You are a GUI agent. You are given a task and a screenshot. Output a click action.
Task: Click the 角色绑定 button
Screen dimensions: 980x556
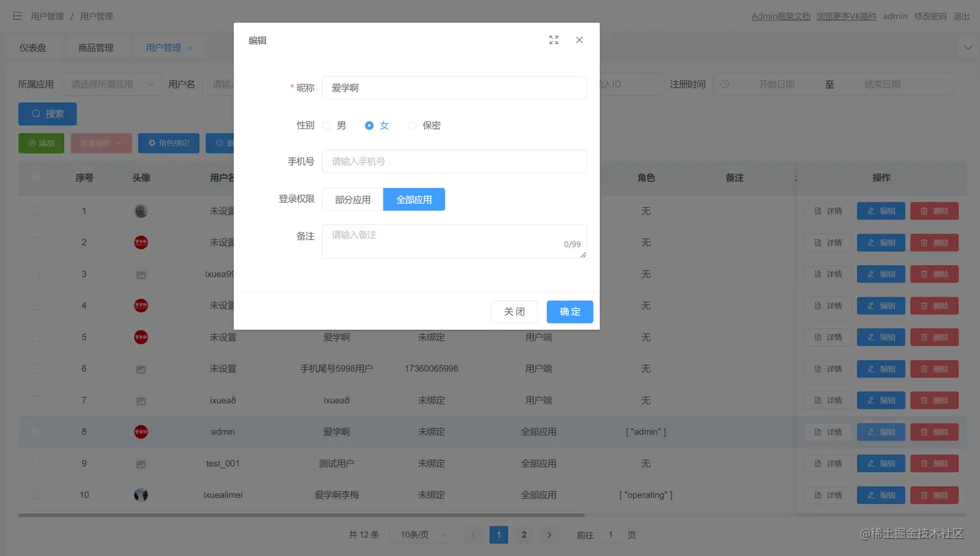click(x=169, y=143)
